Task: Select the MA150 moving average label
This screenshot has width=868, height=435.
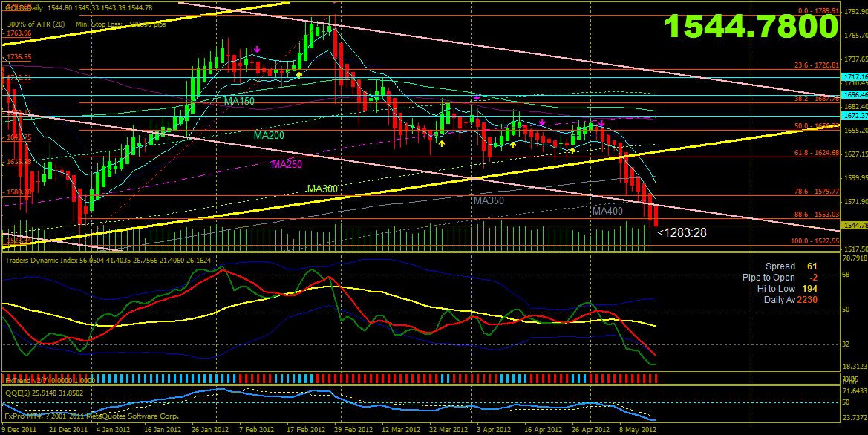Action: tap(239, 100)
